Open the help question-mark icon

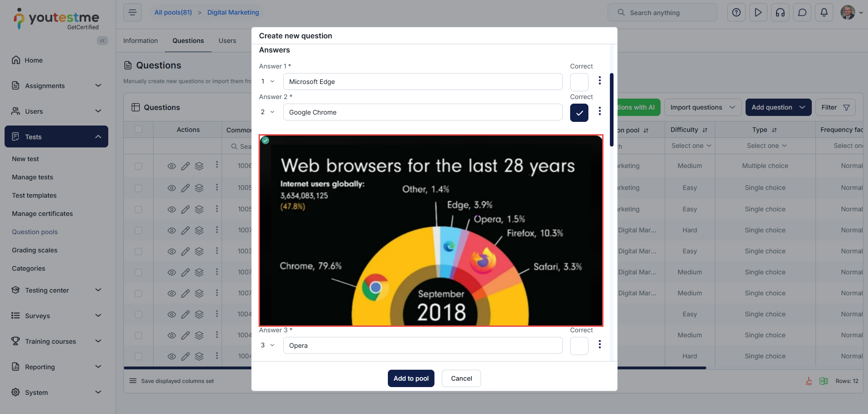point(736,12)
